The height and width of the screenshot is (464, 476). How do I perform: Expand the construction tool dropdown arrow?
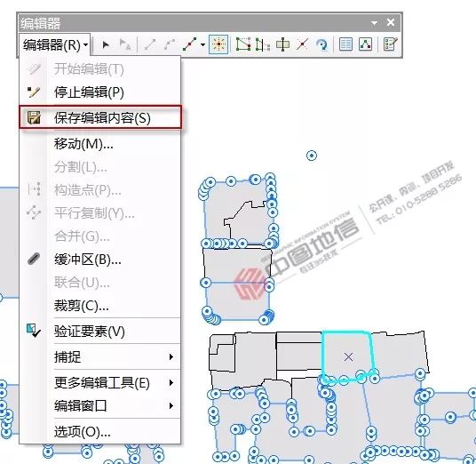tap(202, 45)
